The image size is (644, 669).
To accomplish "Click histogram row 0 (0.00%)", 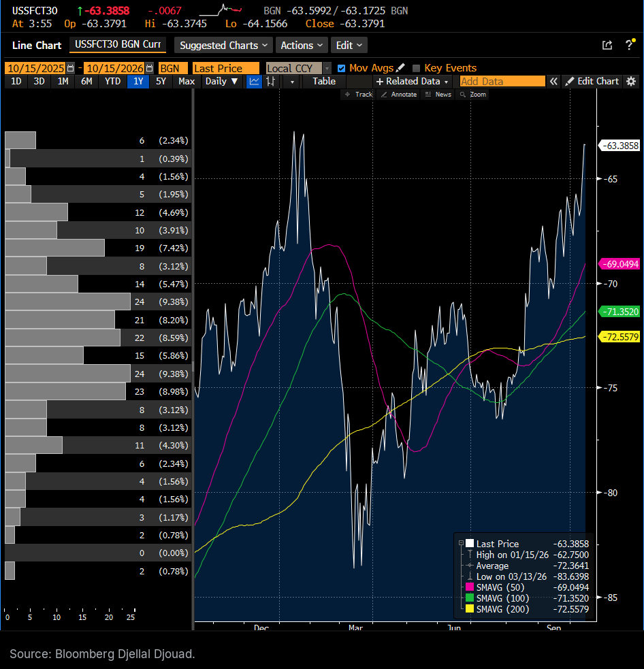I will point(98,553).
